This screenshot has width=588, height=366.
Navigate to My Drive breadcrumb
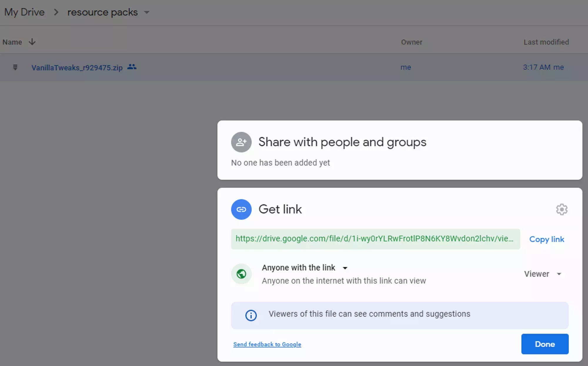click(x=24, y=12)
